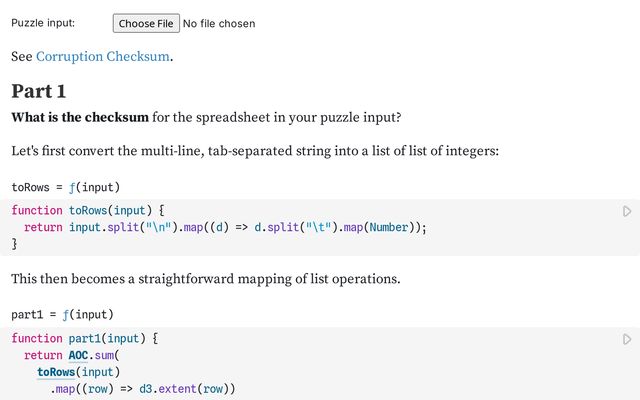Click the 'This then becomes' paragraph

[205, 279]
